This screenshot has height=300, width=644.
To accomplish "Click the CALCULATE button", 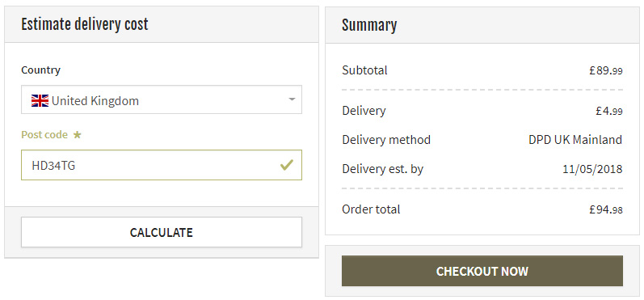I will 162,232.
